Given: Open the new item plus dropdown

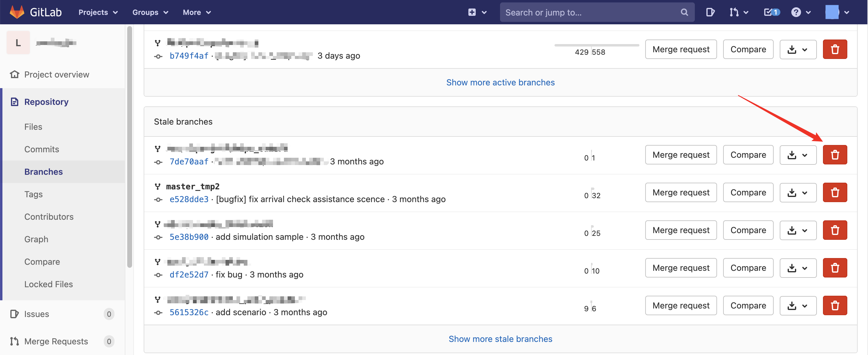Looking at the screenshot, I should 478,12.
